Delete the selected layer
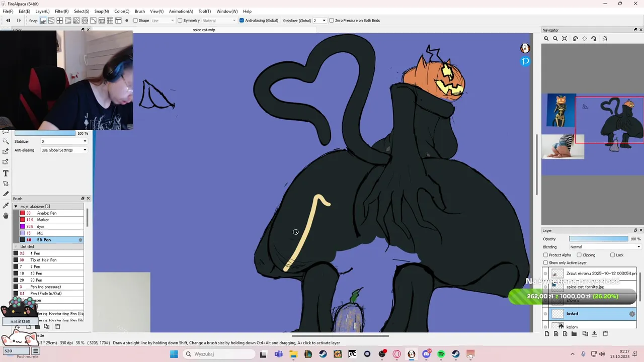Viewport: 644px width, 362px height. (605, 334)
